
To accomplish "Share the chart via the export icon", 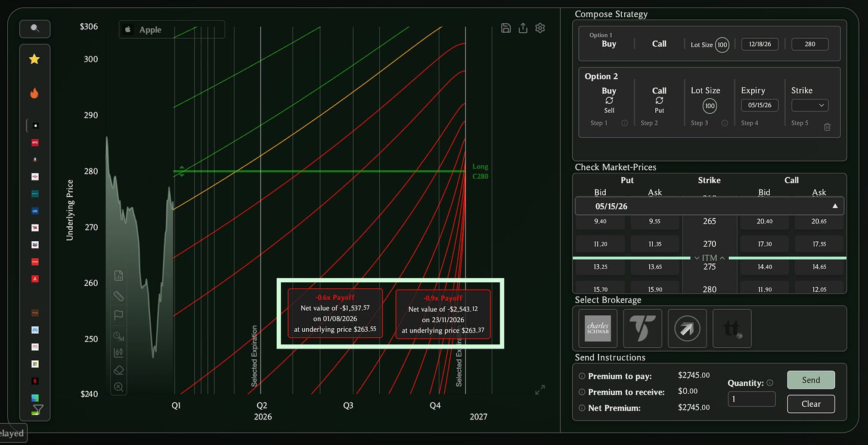I will click(x=523, y=28).
